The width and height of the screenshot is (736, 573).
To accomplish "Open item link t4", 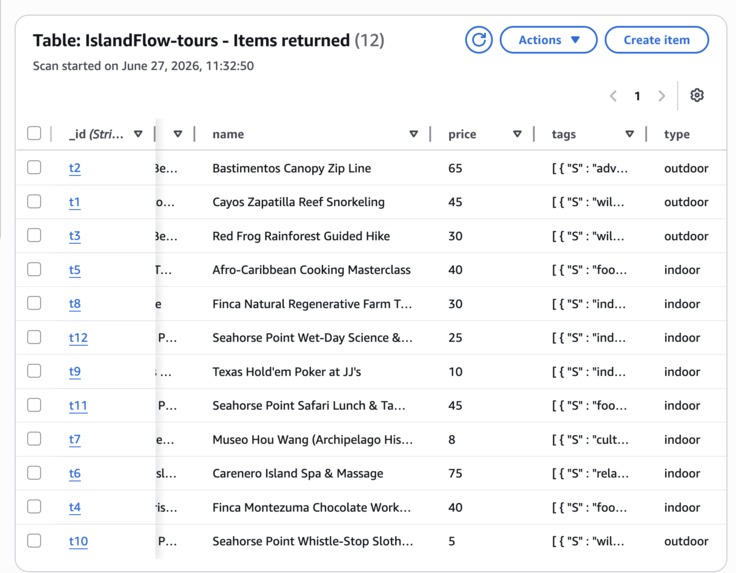I will click(x=75, y=507).
